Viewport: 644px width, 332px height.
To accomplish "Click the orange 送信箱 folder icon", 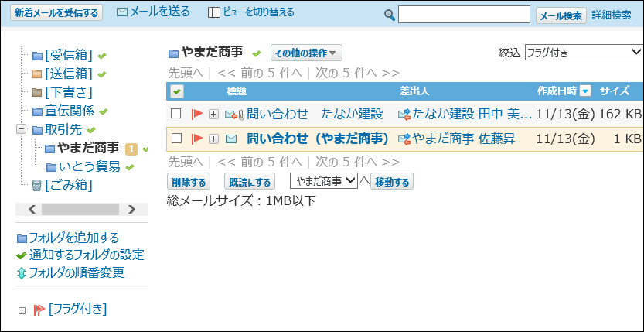I will [x=37, y=74].
